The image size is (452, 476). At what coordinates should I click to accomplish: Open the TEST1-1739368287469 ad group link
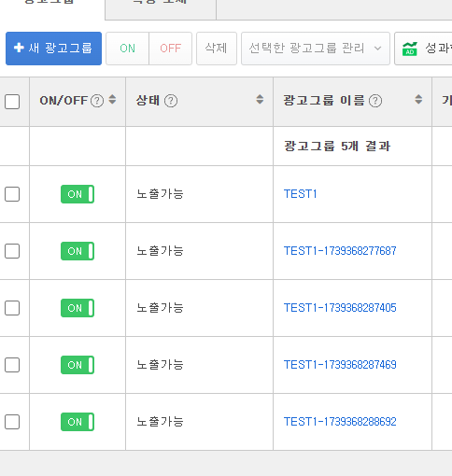pyautogui.click(x=340, y=365)
